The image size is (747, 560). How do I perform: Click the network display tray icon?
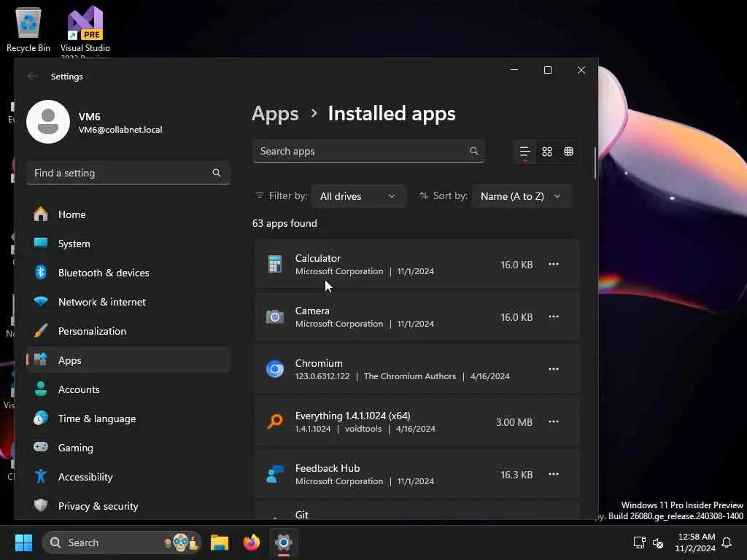(x=639, y=542)
